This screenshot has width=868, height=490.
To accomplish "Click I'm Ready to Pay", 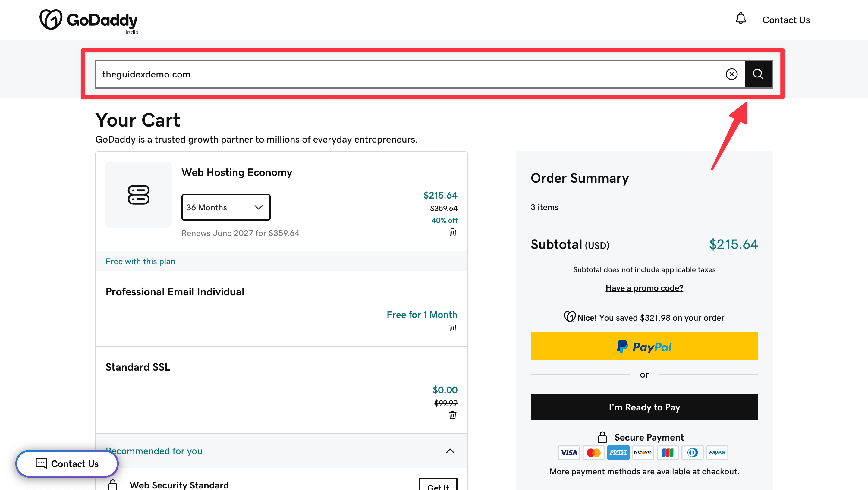I will [644, 407].
